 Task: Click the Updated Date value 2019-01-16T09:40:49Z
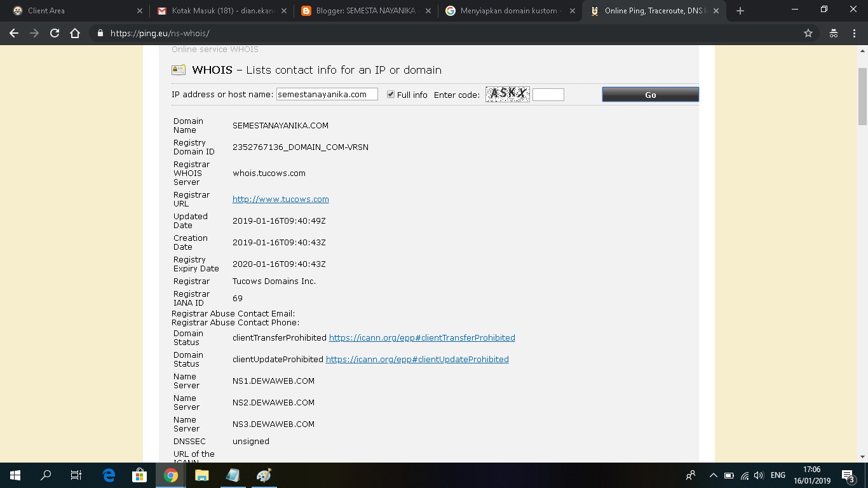279,220
